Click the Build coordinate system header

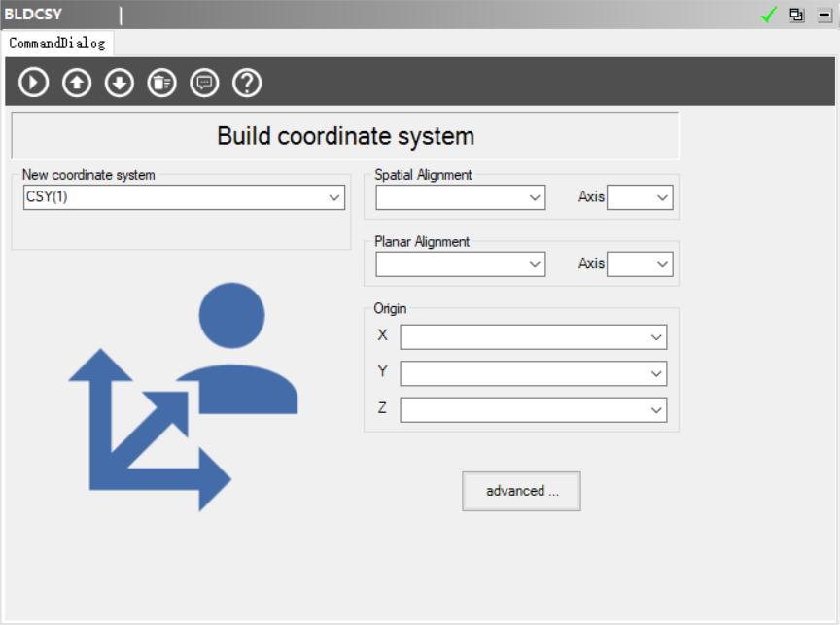[x=345, y=136]
